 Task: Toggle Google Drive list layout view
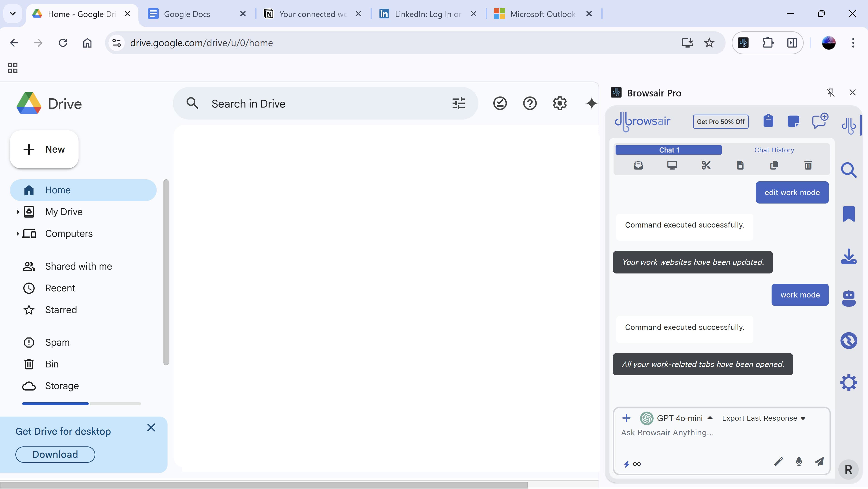coord(12,67)
